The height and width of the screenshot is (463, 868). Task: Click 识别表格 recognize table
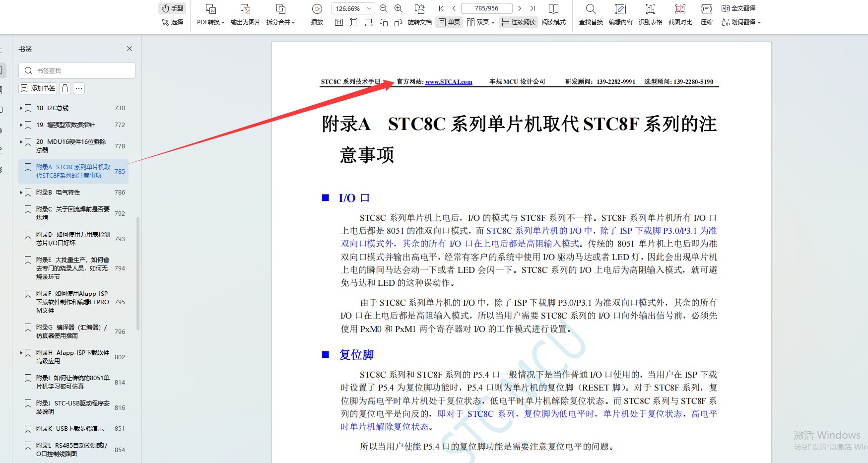point(650,15)
